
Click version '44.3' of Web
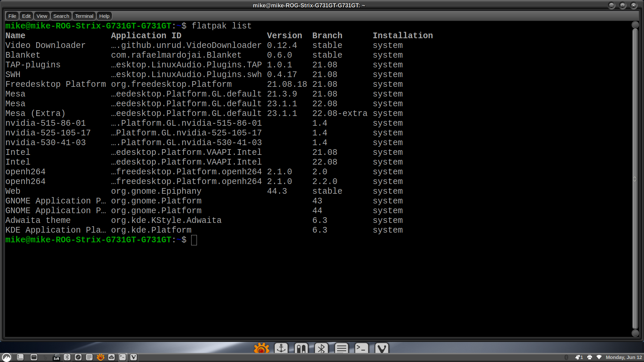coord(277,191)
